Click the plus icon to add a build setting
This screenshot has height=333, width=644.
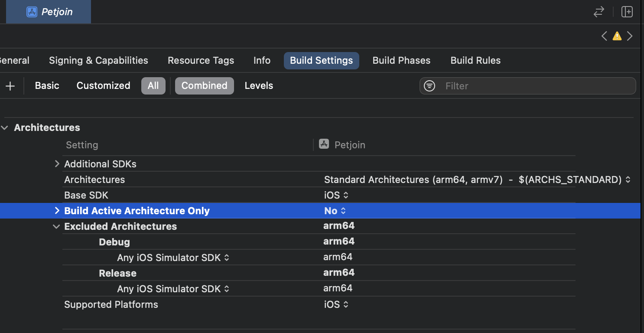pyautogui.click(x=10, y=85)
